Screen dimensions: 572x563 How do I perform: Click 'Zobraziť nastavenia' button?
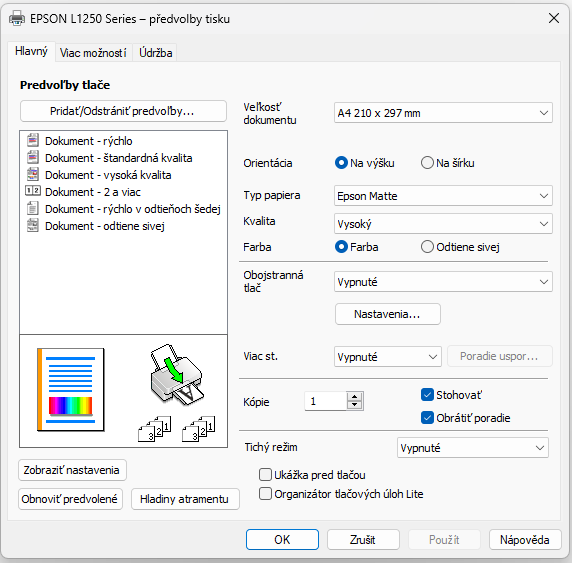point(72,470)
